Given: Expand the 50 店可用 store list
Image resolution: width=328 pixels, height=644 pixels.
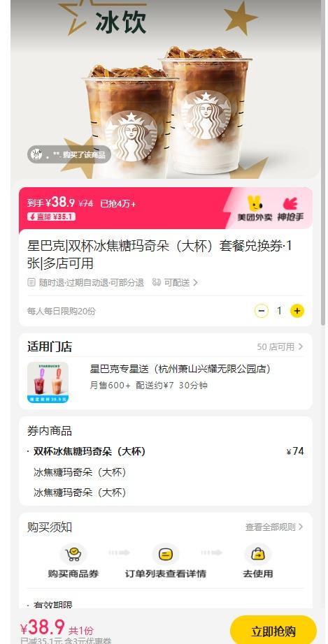Looking at the screenshot, I should click(x=280, y=346).
